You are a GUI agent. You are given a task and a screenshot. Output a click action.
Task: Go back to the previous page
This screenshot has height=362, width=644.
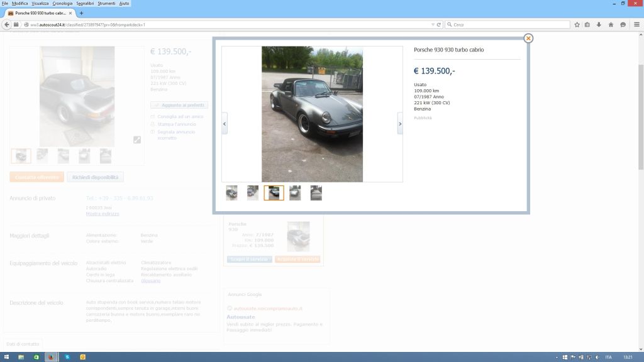click(x=6, y=25)
